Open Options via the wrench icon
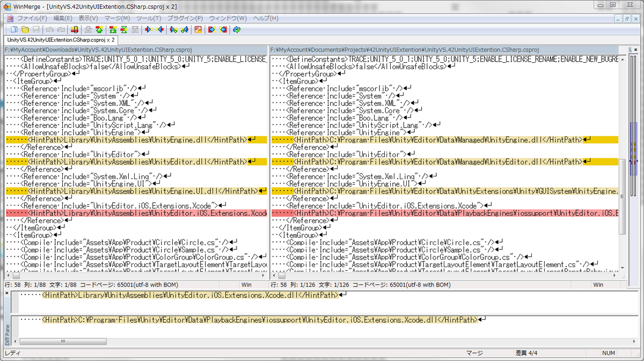The width and height of the screenshot is (644, 361). [198, 30]
